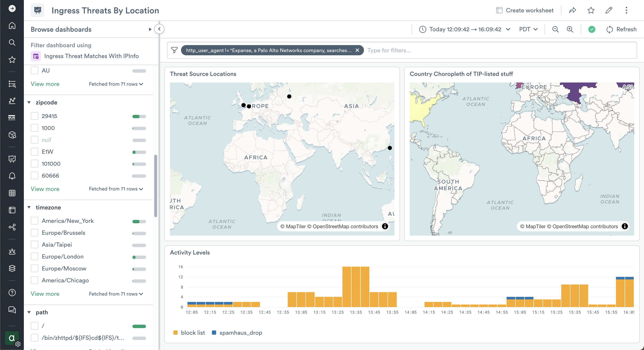Image resolution: width=644 pixels, height=350 pixels.
Task: Click the pencil edit dashboard icon
Action: (609, 10)
